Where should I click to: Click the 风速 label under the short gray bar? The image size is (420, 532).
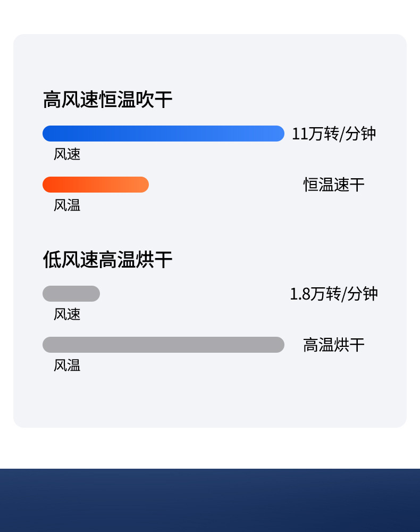tap(67, 314)
